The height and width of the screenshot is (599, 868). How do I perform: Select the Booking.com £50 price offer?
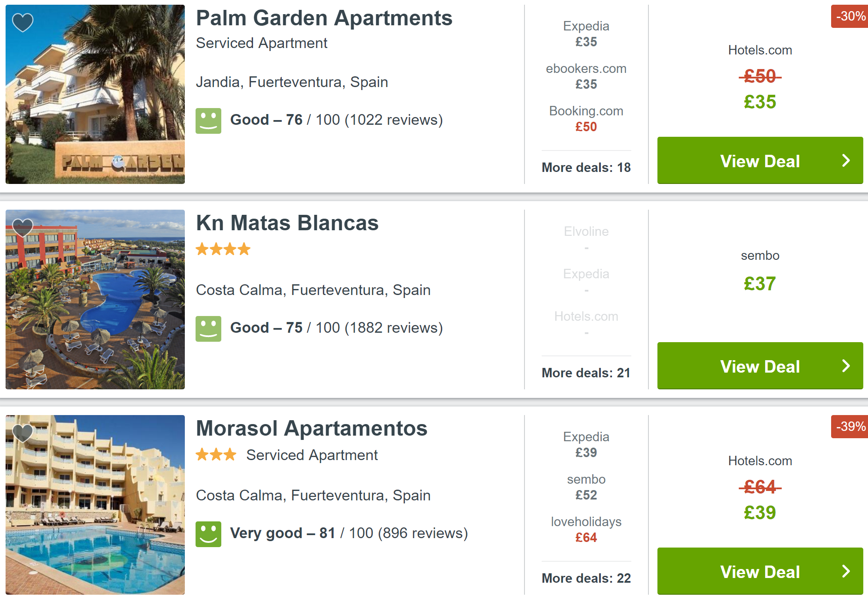coord(586,119)
